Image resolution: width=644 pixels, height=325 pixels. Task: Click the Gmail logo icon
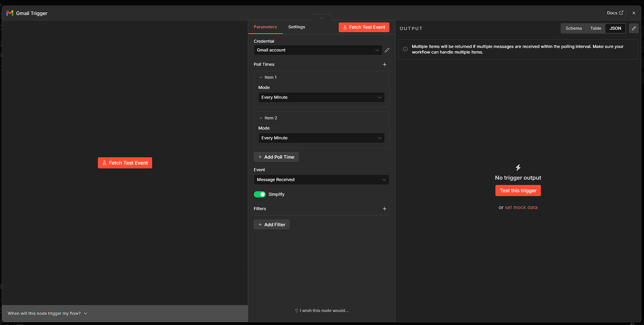tap(10, 13)
